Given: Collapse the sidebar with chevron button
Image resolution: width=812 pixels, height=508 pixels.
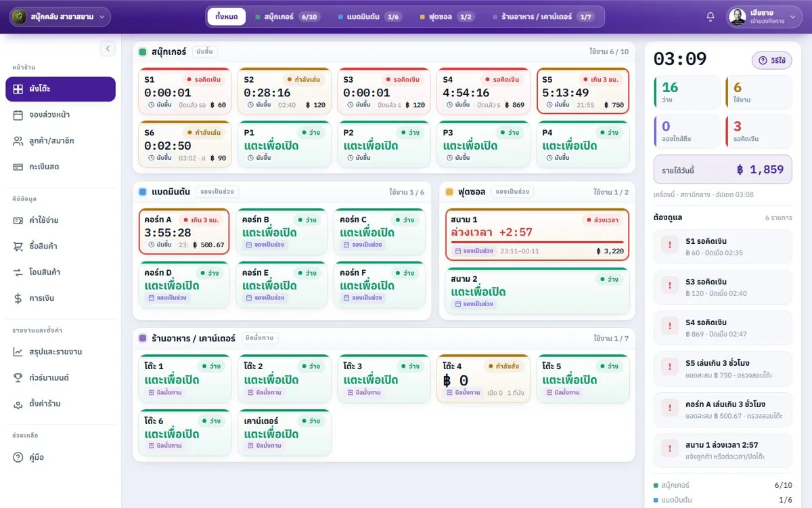Looking at the screenshot, I should (108, 49).
